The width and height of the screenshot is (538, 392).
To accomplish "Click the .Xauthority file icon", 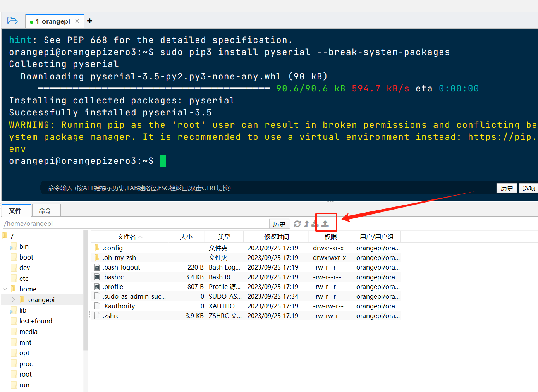I will coord(97,306).
